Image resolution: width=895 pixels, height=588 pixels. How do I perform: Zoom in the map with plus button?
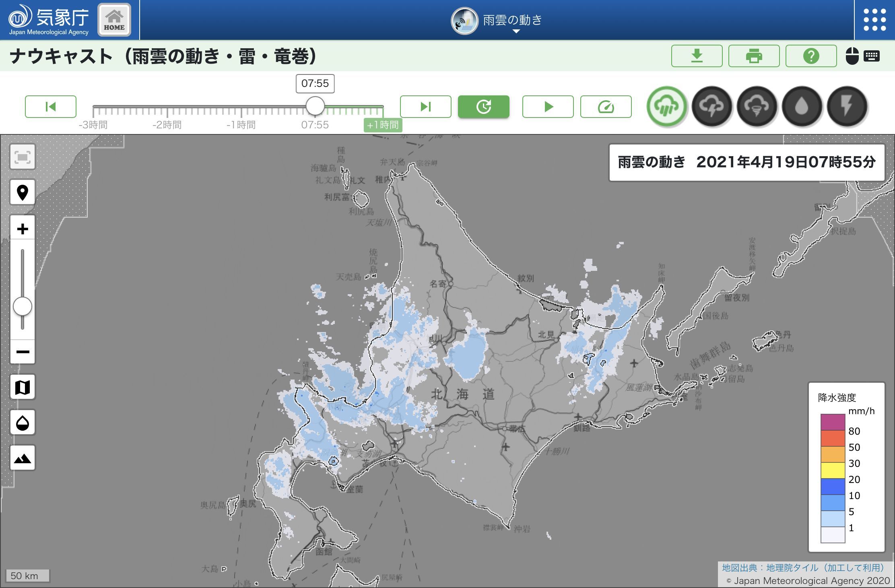23,229
